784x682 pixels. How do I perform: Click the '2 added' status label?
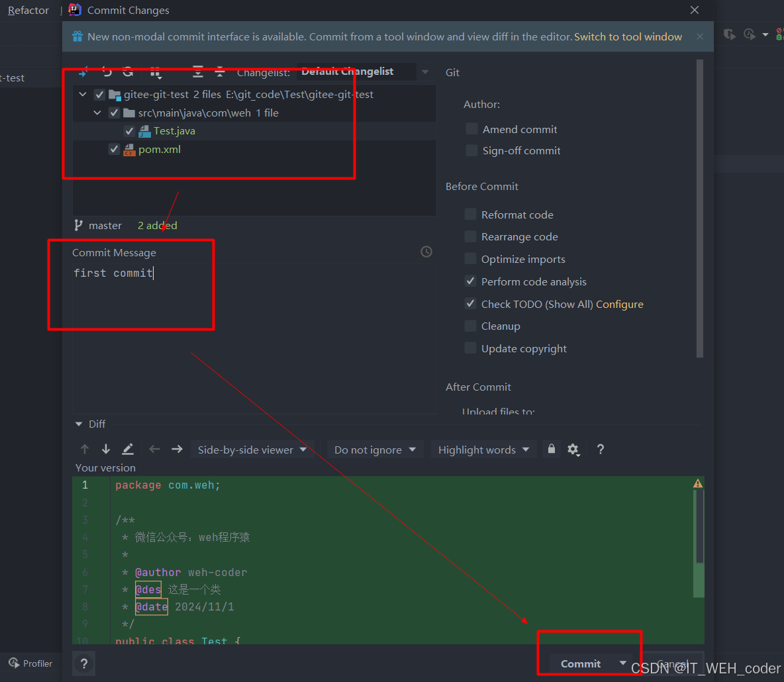point(158,226)
